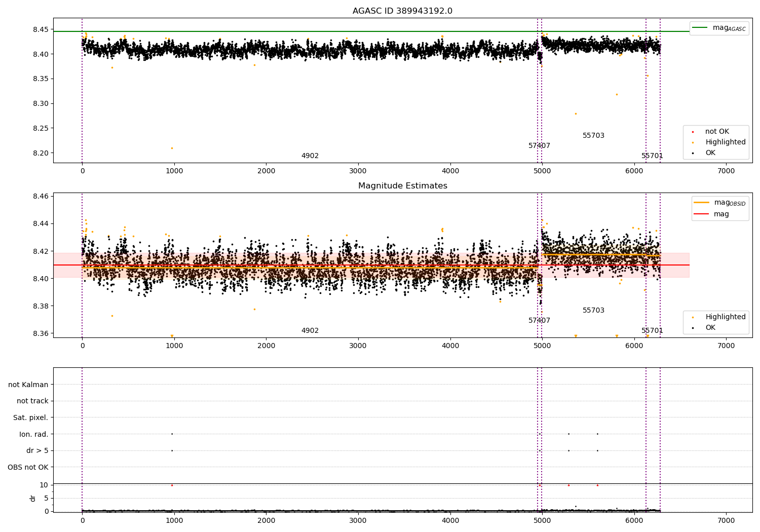Viewport: 760px width, 532px height.
Task: Click the 3000 x-tick under the middle plot
Action: tap(358, 346)
